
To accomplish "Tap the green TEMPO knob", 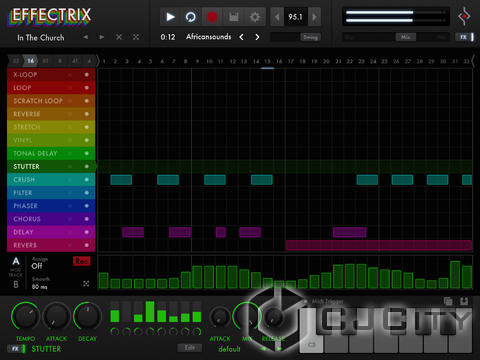I will [25, 316].
